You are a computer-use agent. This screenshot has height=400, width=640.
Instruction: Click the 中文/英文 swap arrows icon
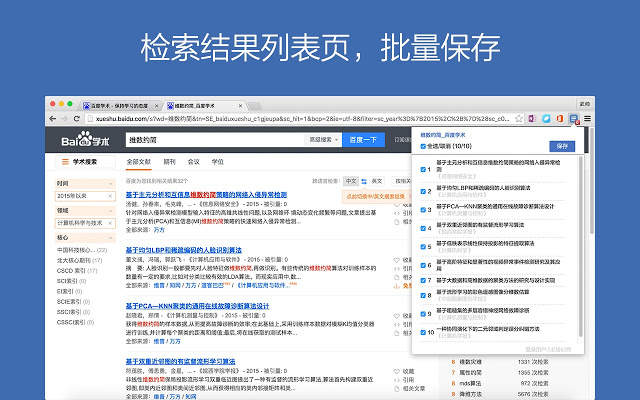(364, 181)
